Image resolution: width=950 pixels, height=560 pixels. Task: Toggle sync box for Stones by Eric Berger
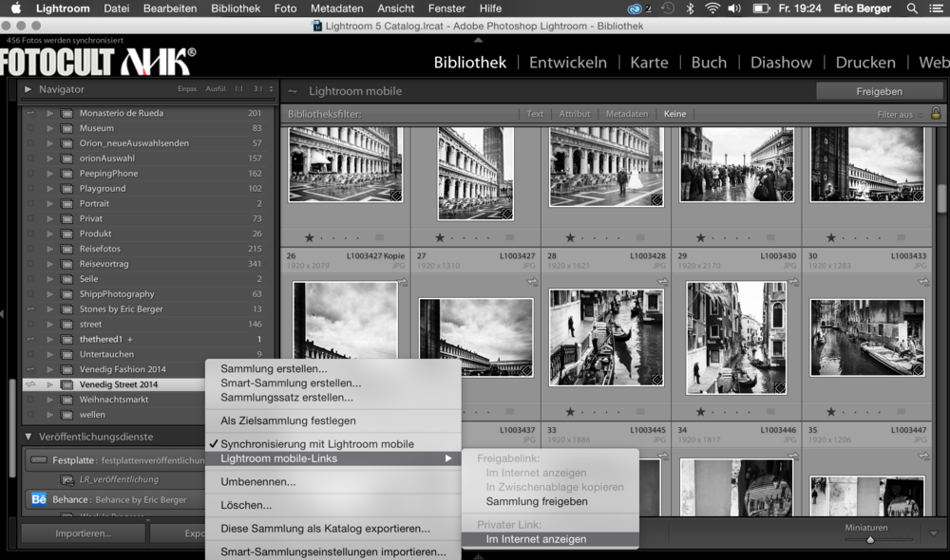click(30, 309)
